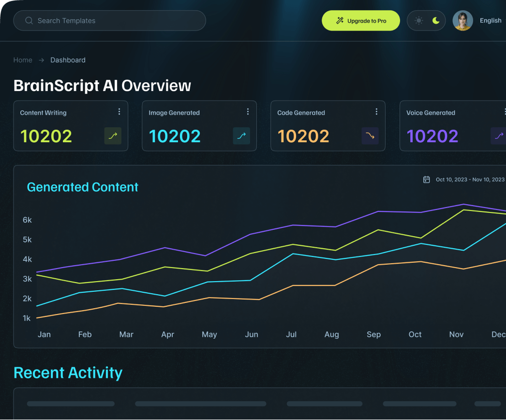Enable light mode via the sun icon
The height and width of the screenshot is (420, 506).
click(x=418, y=20)
